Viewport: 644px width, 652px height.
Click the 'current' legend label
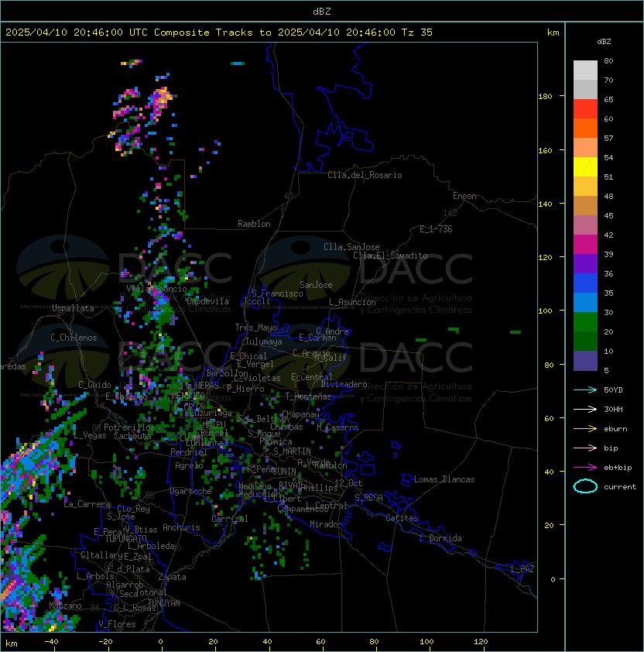[620, 487]
